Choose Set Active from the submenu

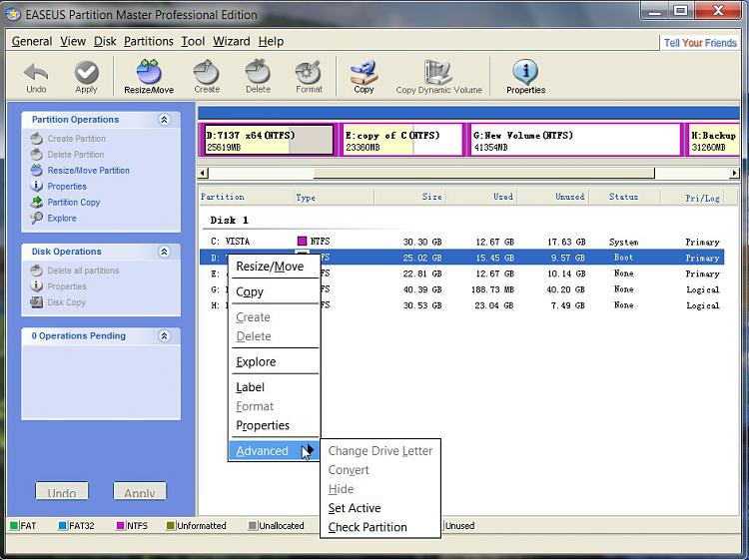tap(355, 508)
